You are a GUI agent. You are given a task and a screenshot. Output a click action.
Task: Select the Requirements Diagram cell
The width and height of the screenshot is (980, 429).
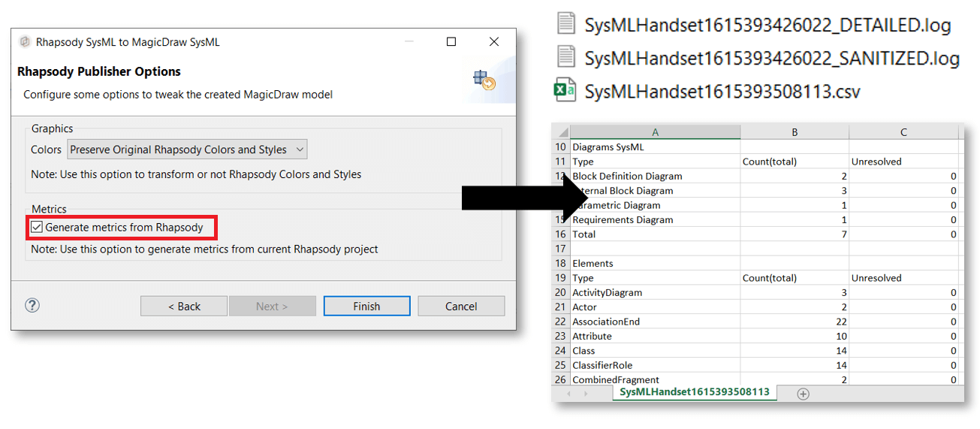tap(655, 219)
